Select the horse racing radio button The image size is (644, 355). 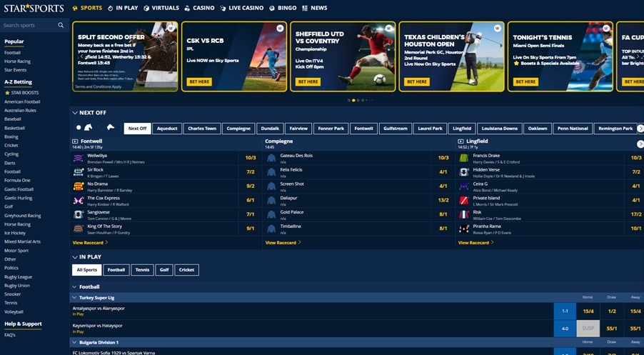coord(79,128)
